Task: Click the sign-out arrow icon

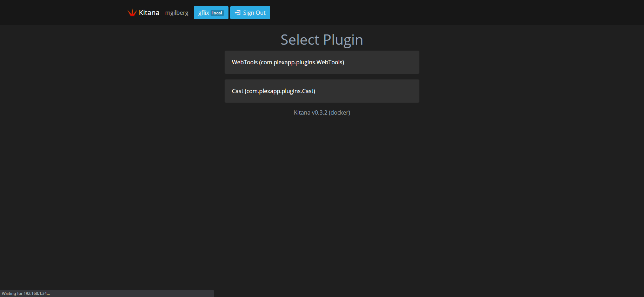Action: [x=238, y=13]
